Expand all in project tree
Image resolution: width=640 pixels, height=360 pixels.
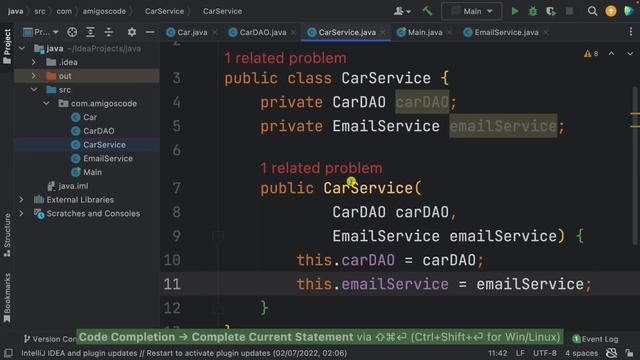90,32
